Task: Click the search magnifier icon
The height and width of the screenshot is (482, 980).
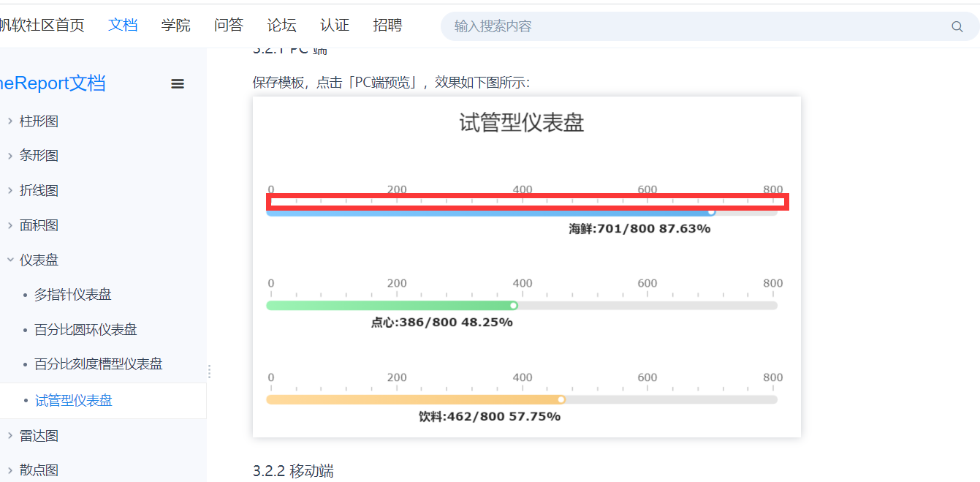Action: pos(957,27)
